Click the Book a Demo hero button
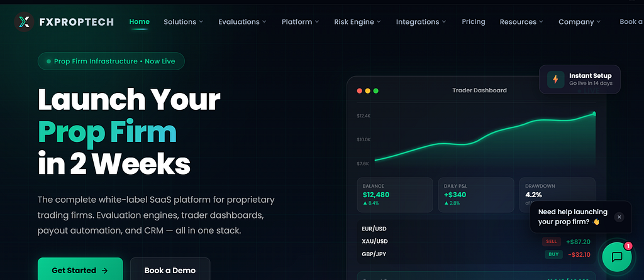 (x=170, y=269)
